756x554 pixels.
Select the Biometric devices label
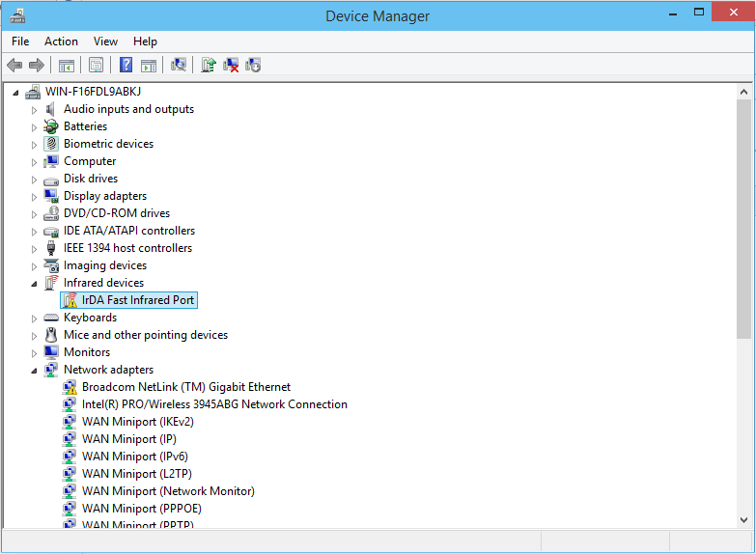coord(108,144)
